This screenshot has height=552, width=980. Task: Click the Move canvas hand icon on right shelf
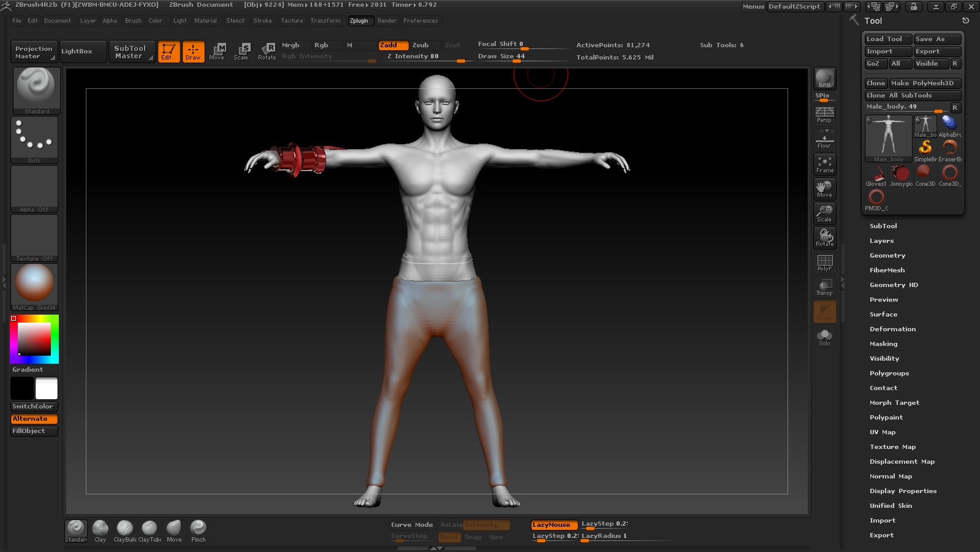[x=824, y=188]
